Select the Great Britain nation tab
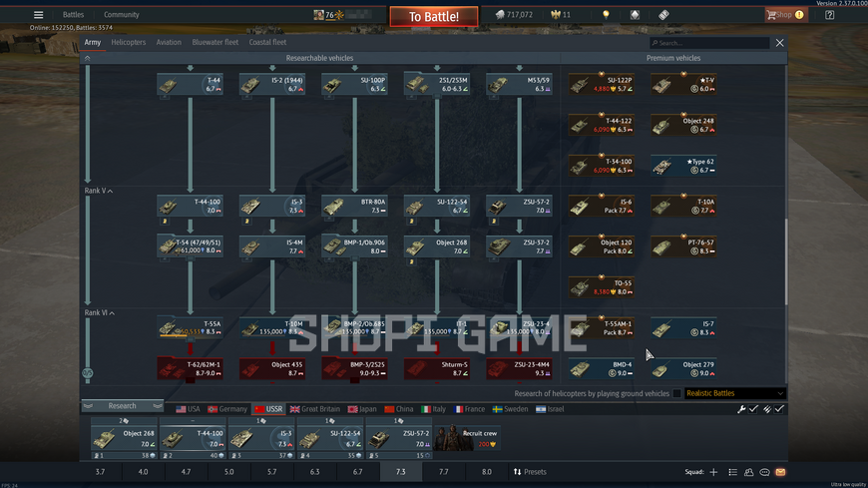Viewport: 868px width, 488px height. click(x=315, y=409)
